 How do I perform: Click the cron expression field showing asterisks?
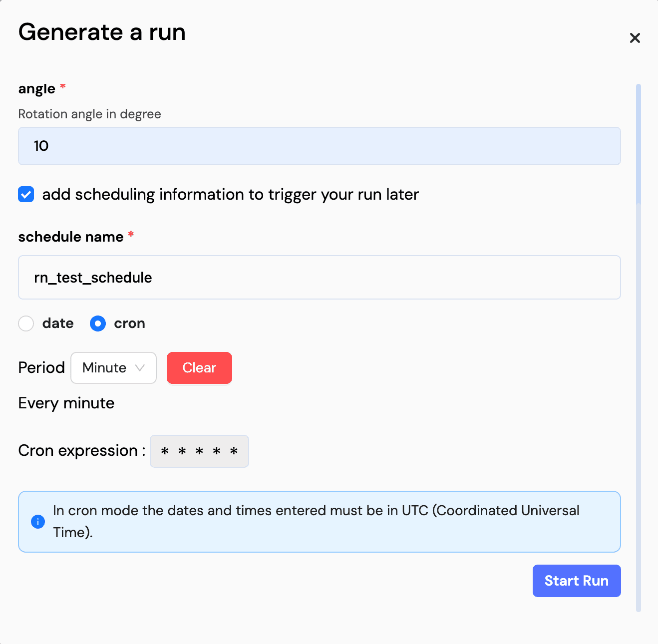point(199,451)
